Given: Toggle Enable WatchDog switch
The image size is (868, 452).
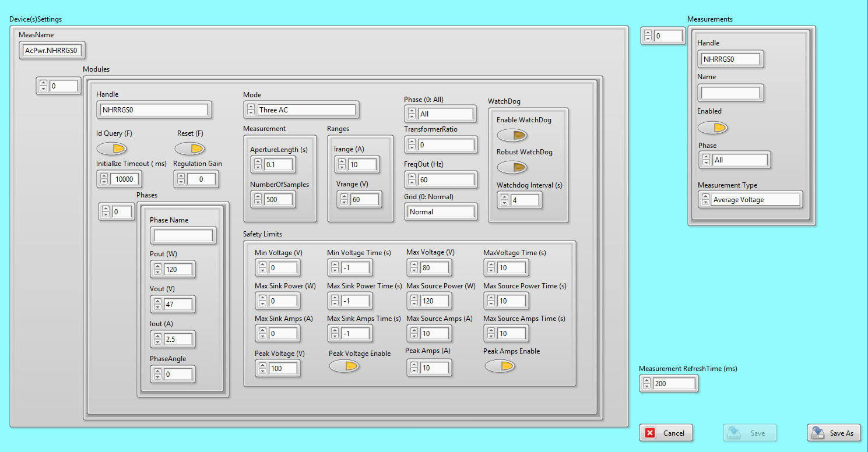Looking at the screenshot, I should pyautogui.click(x=512, y=135).
